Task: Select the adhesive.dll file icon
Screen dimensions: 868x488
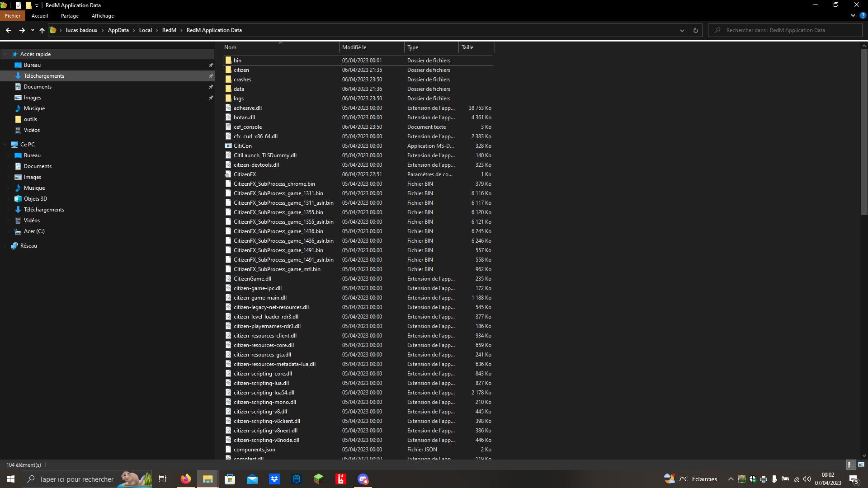Action: [x=228, y=108]
